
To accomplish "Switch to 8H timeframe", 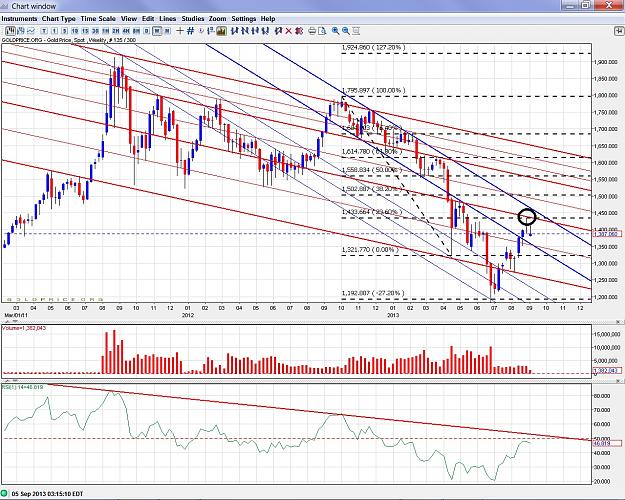I will tap(136, 31).
